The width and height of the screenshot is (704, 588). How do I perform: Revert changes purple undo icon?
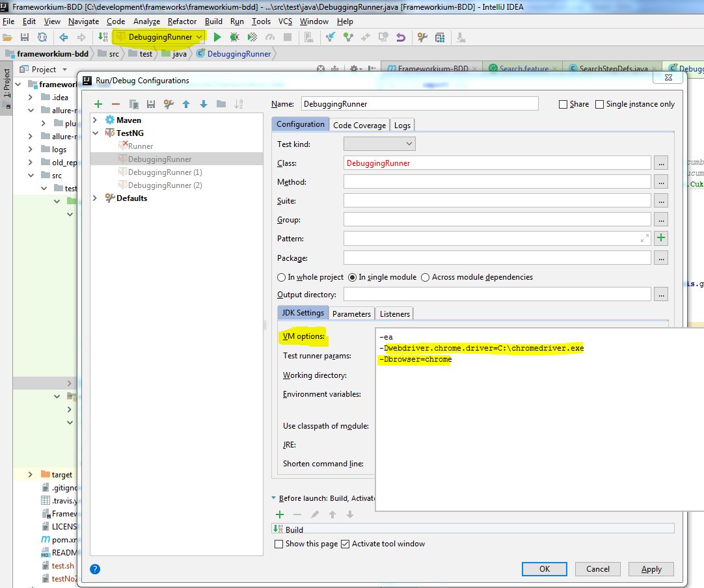point(401,37)
